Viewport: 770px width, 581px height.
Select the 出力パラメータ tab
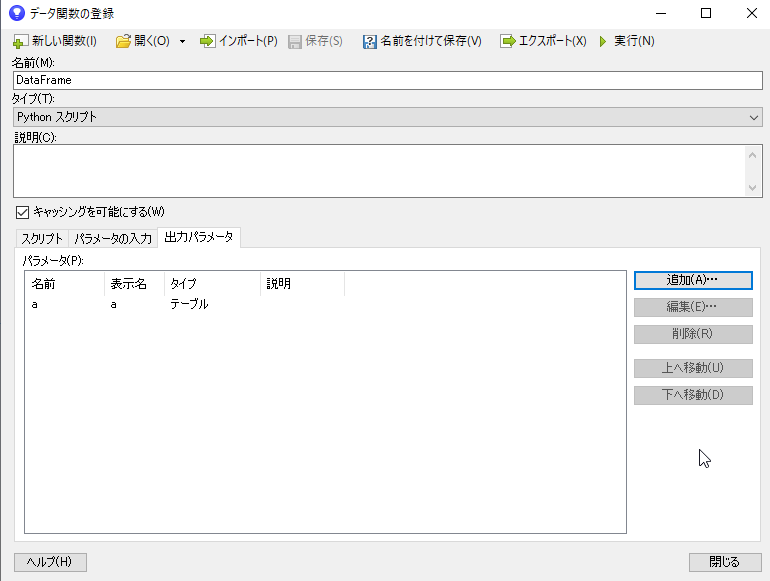click(x=198, y=237)
